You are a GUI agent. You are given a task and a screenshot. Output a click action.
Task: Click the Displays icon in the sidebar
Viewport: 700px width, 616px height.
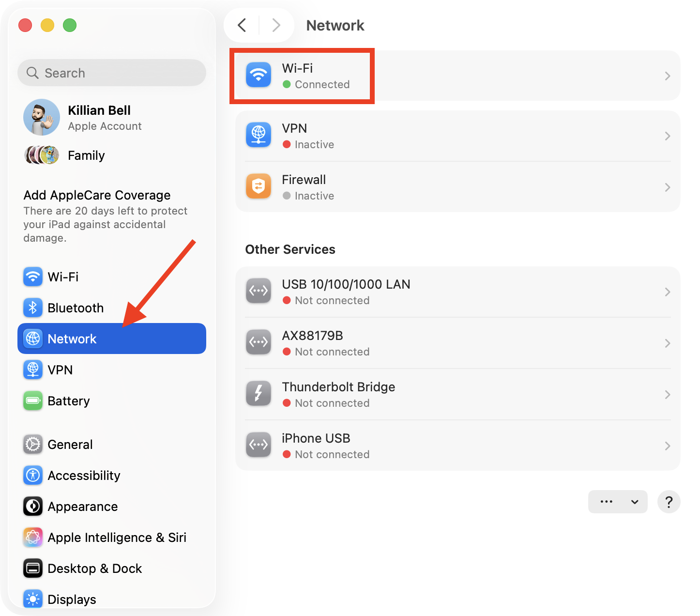[32, 599]
